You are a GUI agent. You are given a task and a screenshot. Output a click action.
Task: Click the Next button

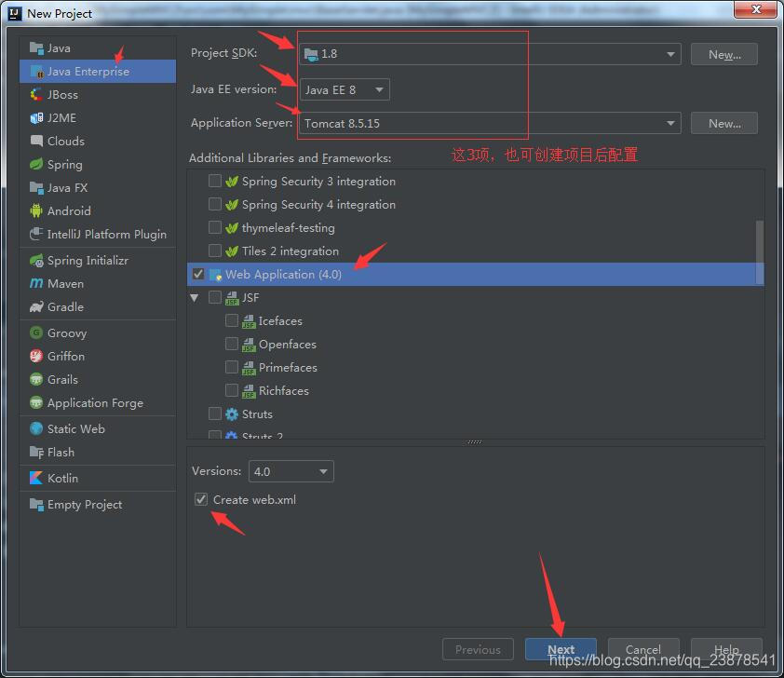561,649
